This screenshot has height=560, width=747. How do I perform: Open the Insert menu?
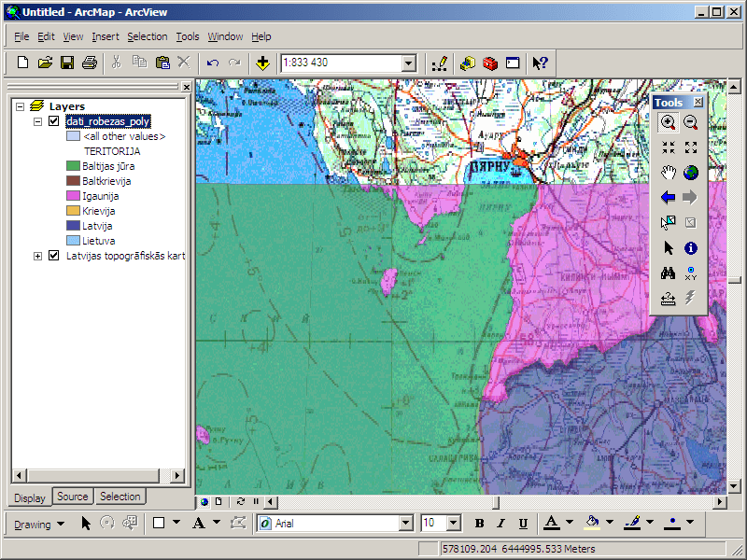tap(106, 36)
